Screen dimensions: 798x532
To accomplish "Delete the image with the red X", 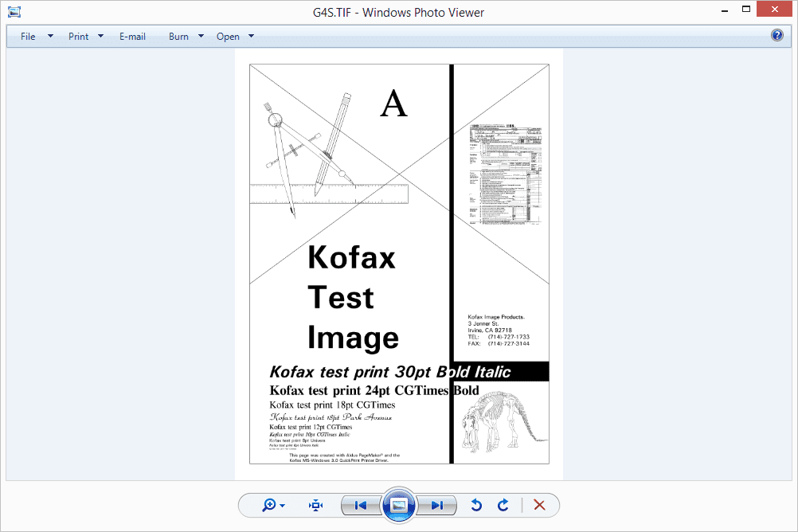I will click(539, 505).
